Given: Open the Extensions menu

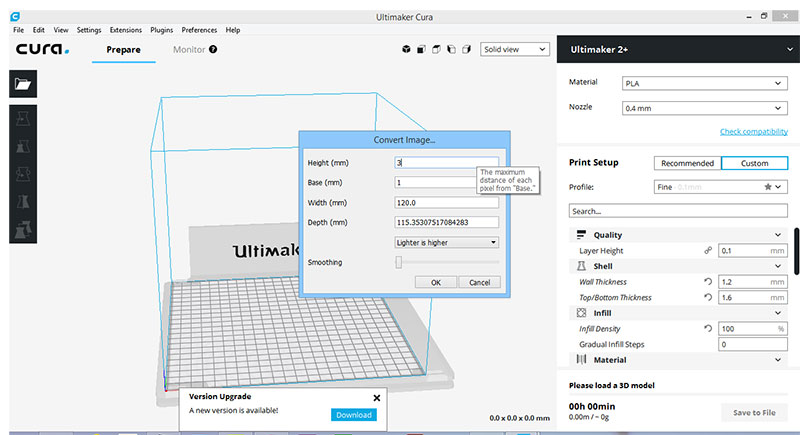Looking at the screenshot, I should tap(126, 30).
